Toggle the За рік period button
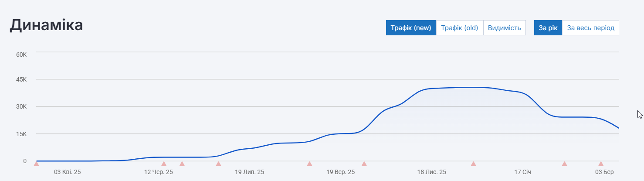Screen dimensions: 644x181 (x=548, y=28)
